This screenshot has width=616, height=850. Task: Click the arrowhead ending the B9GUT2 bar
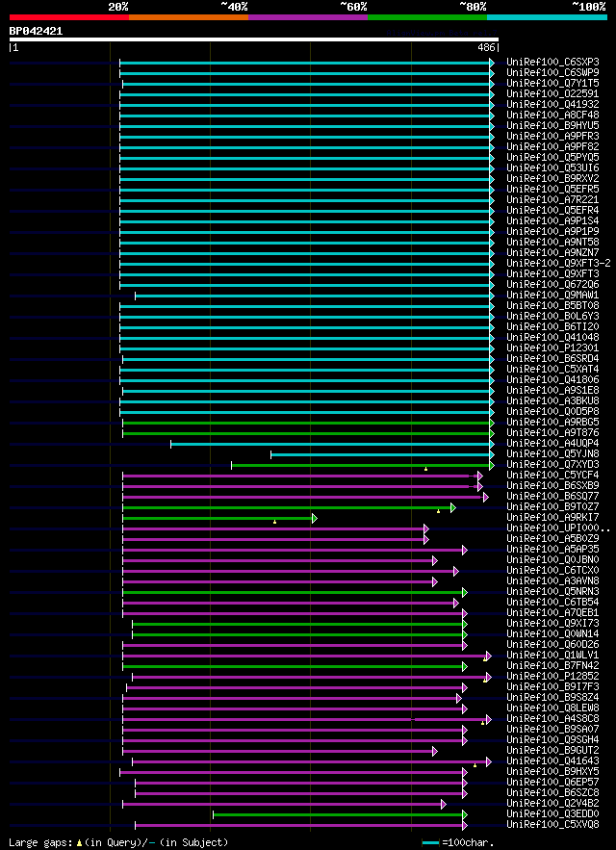coord(435,752)
